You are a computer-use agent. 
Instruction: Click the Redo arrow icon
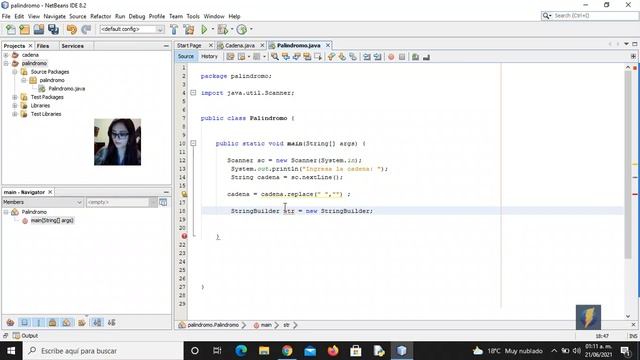click(x=86, y=29)
